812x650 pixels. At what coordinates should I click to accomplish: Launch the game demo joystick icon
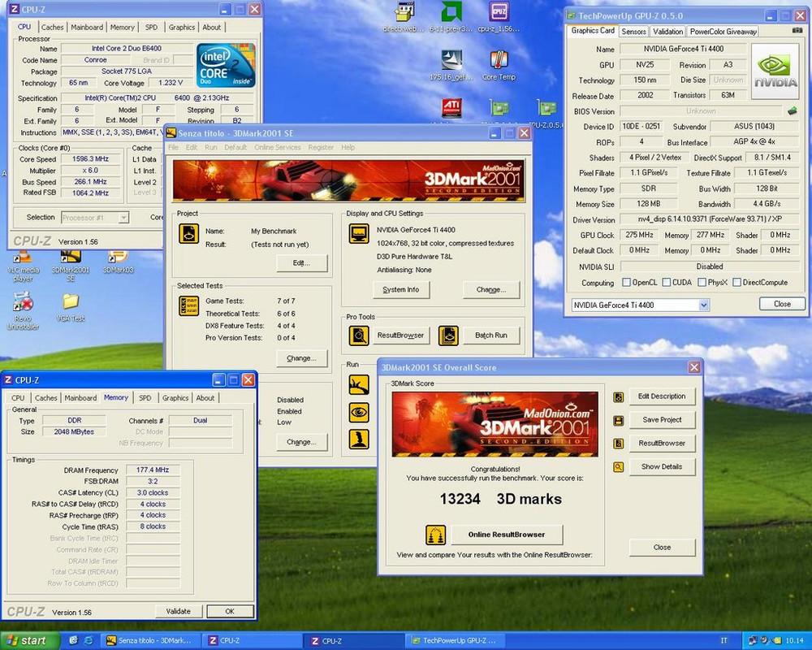[x=358, y=439]
